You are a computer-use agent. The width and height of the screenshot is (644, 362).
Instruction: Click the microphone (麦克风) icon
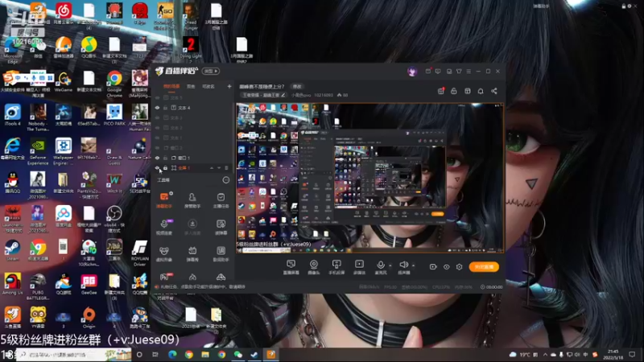[381, 265]
